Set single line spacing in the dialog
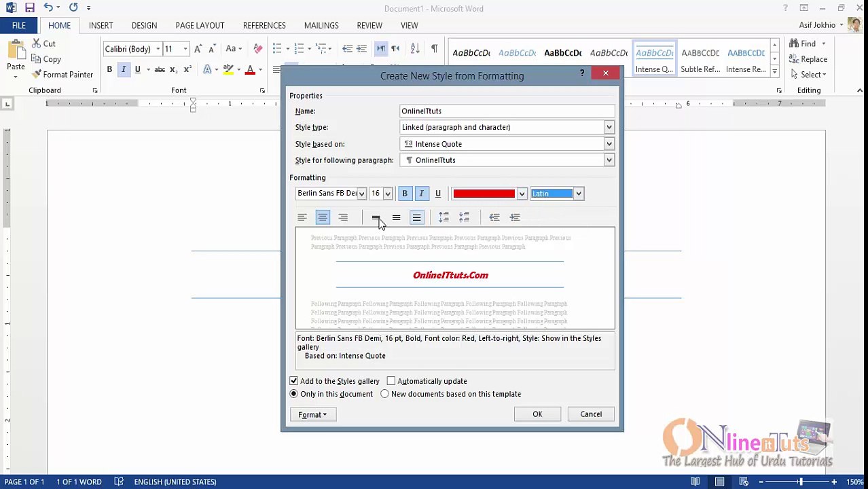Viewport: 868px width, 489px height. pyautogui.click(x=376, y=217)
